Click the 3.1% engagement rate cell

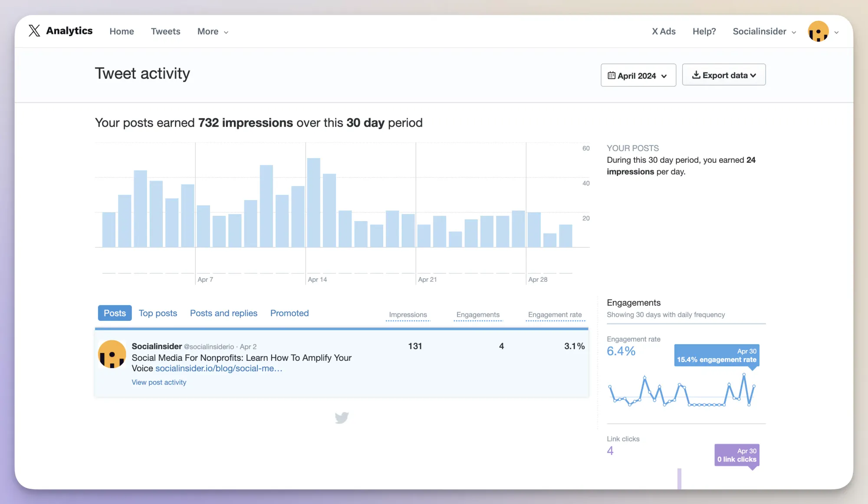coord(574,346)
